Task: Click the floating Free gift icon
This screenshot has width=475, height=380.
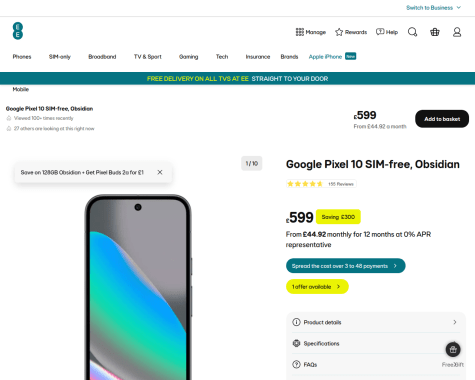Action: (453, 349)
